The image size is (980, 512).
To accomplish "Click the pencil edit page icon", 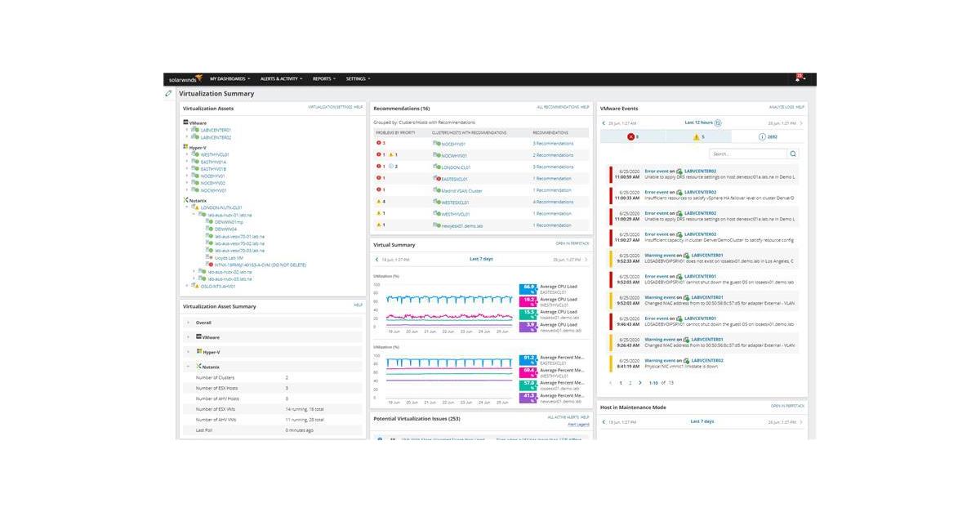I will coord(169,93).
